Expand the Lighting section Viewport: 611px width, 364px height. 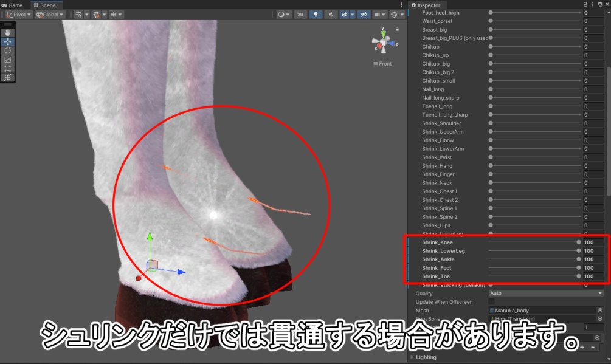click(x=412, y=357)
